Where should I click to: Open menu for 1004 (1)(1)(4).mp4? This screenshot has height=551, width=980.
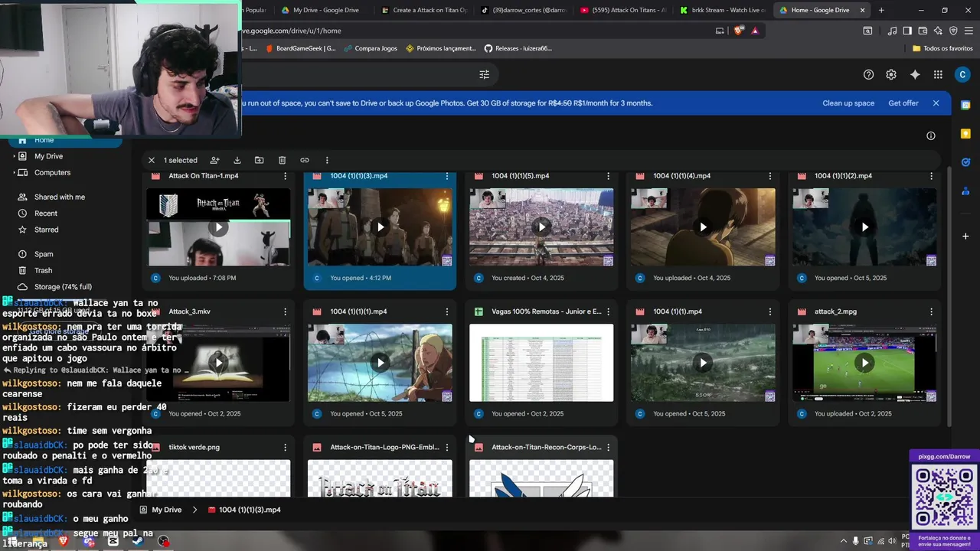coord(770,176)
